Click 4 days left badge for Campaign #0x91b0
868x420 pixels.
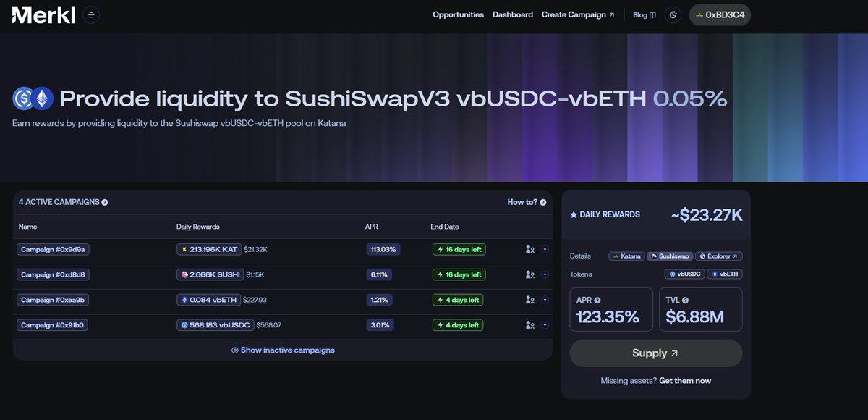[x=457, y=325]
